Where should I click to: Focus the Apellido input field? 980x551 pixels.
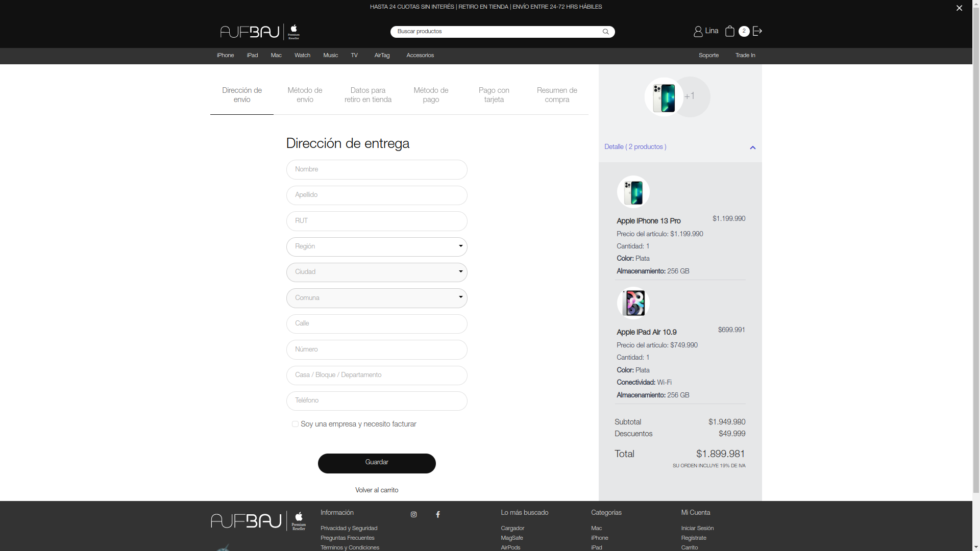pos(377,195)
